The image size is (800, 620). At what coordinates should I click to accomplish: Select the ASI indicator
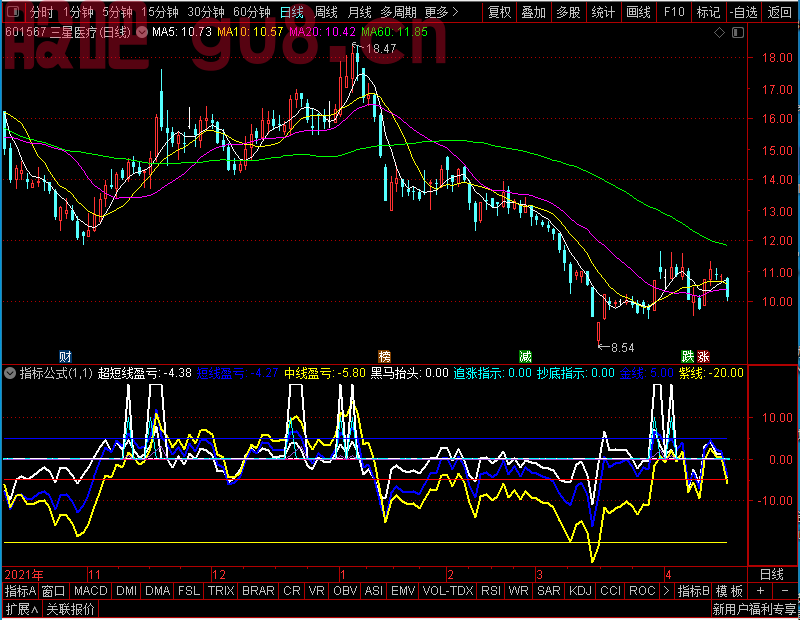(x=374, y=591)
